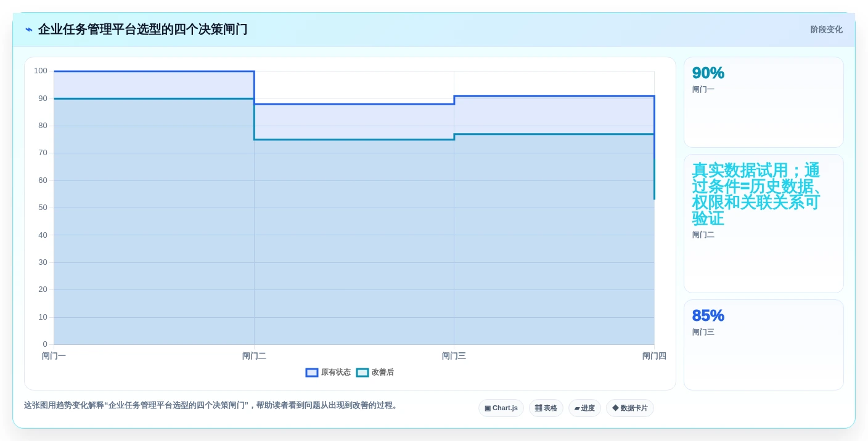Click the 闸门四 x-axis label
The height and width of the screenshot is (441, 868).
click(x=654, y=356)
